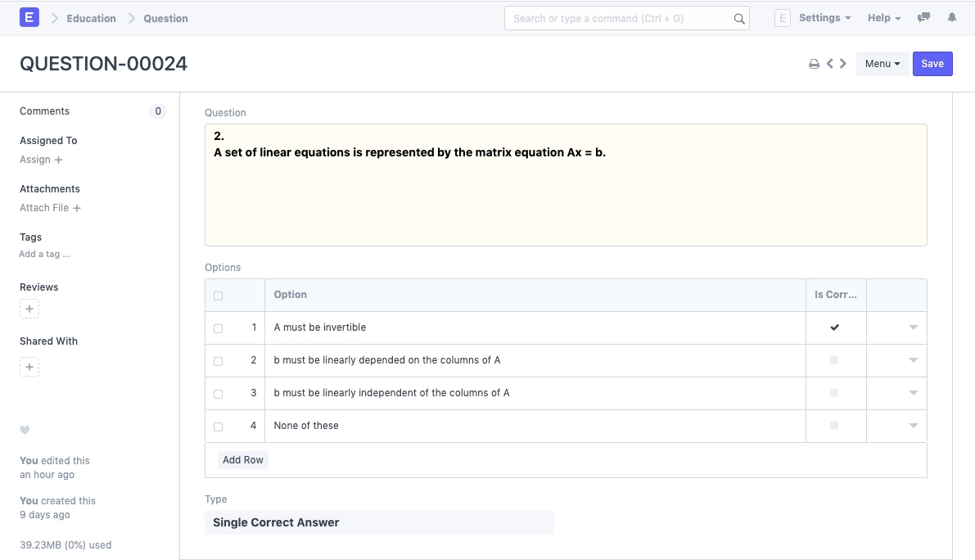Open the chat messages icon
The height and width of the screenshot is (560, 975).
(924, 18)
